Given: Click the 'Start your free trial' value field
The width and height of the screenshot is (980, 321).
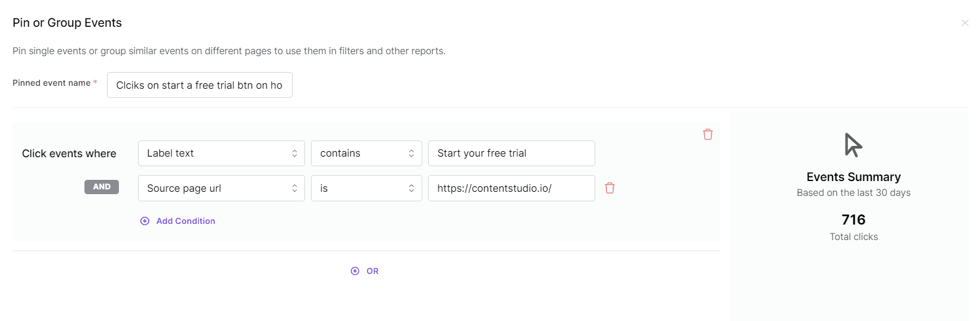Looking at the screenshot, I should click(511, 154).
